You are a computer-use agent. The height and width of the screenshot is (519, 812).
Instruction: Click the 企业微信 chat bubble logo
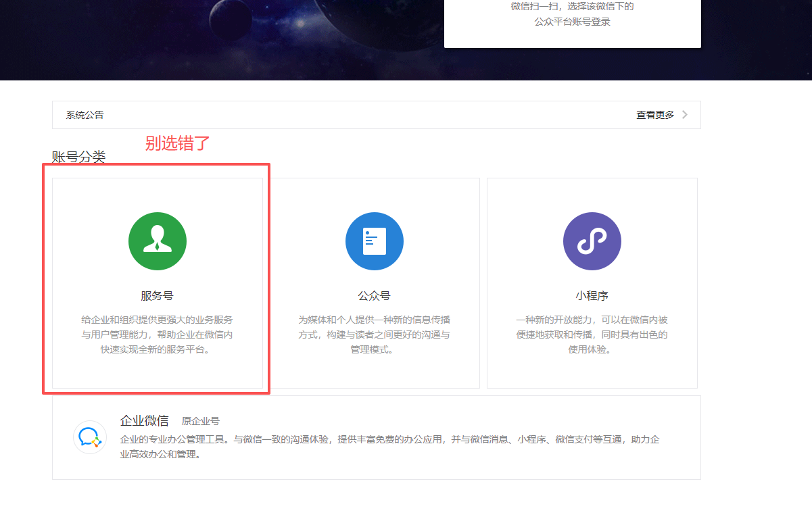[90, 437]
